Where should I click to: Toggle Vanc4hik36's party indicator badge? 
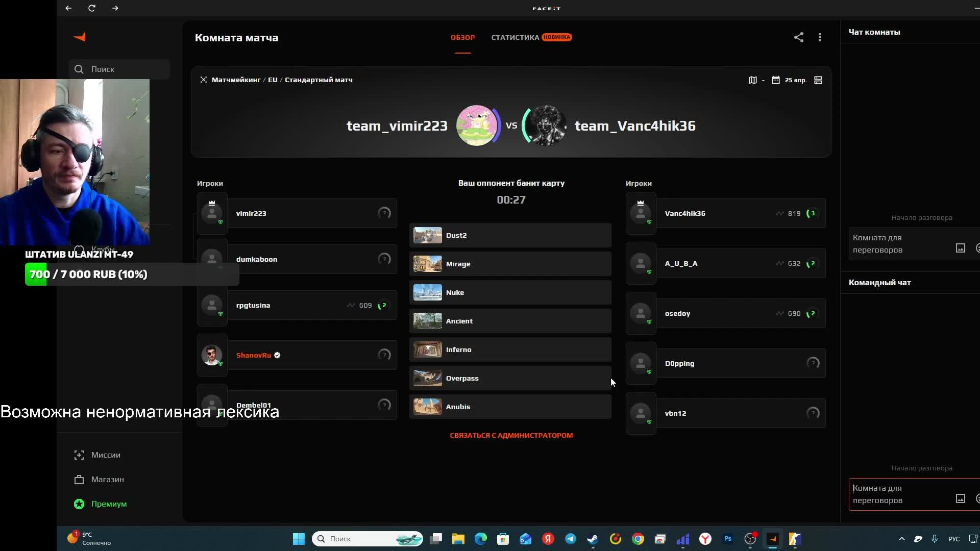(x=812, y=213)
